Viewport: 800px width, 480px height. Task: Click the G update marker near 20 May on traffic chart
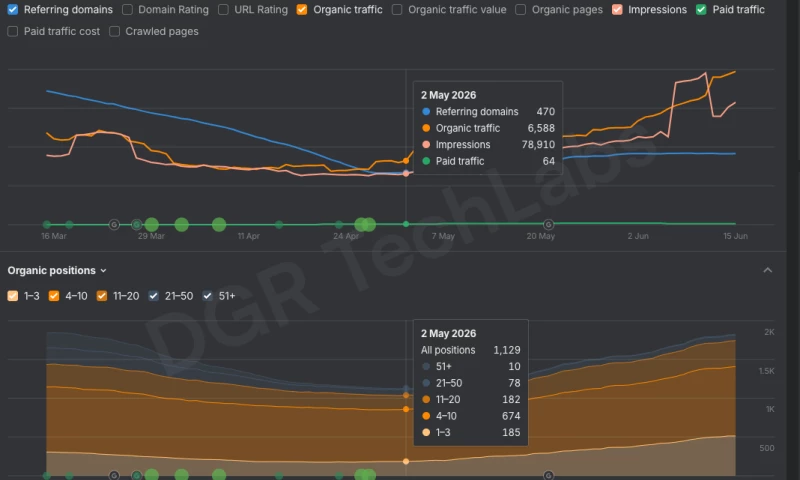[x=548, y=224]
